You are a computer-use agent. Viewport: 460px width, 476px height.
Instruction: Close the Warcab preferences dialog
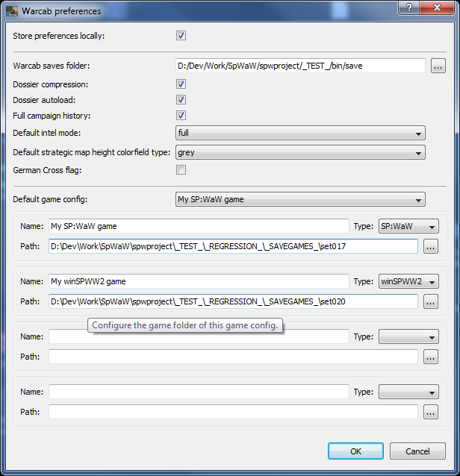[438, 7]
